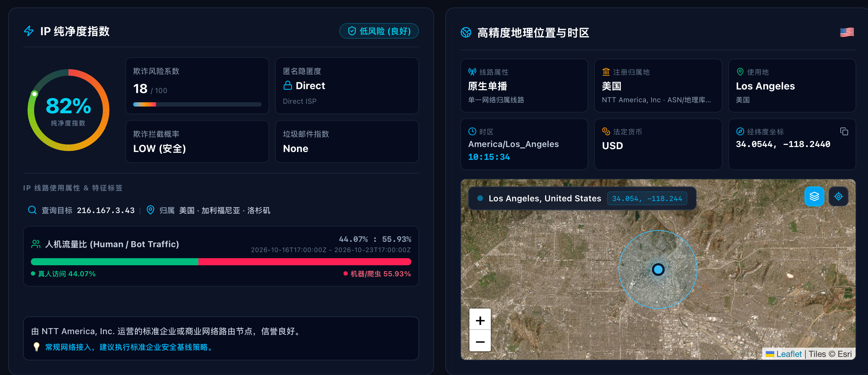Click the blue location marker on the map
The image size is (868, 375).
658,270
